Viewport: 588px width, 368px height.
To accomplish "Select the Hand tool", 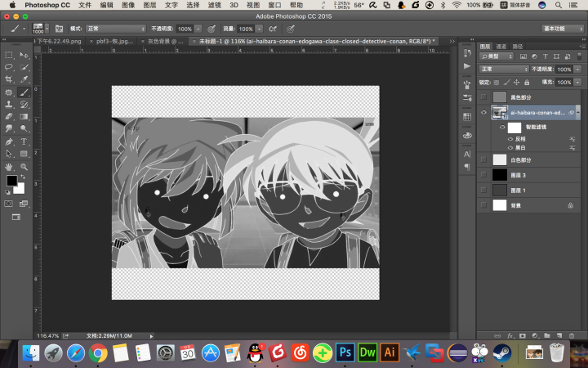I will coord(9,167).
